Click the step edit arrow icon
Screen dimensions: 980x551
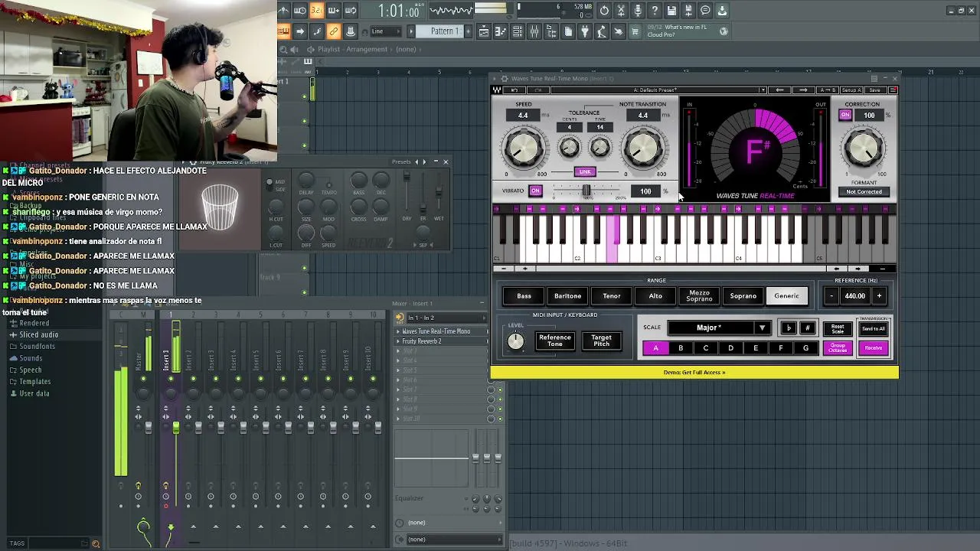(300, 31)
